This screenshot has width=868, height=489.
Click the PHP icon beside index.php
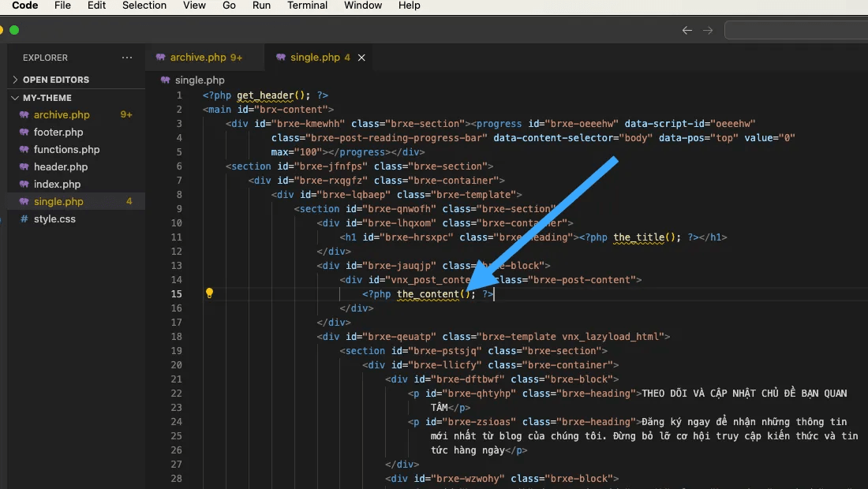click(24, 185)
